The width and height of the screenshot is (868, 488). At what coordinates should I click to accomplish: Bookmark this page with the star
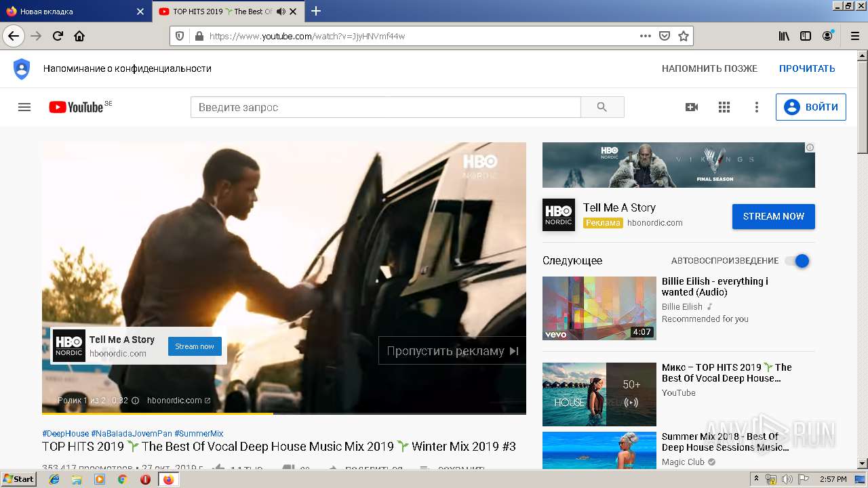pos(684,36)
